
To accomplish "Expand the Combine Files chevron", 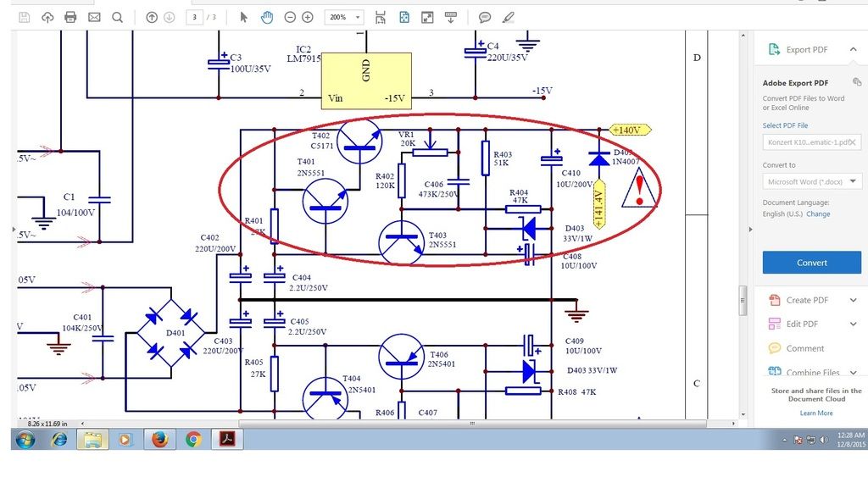I will pyautogui.click(x=853, y=373).
